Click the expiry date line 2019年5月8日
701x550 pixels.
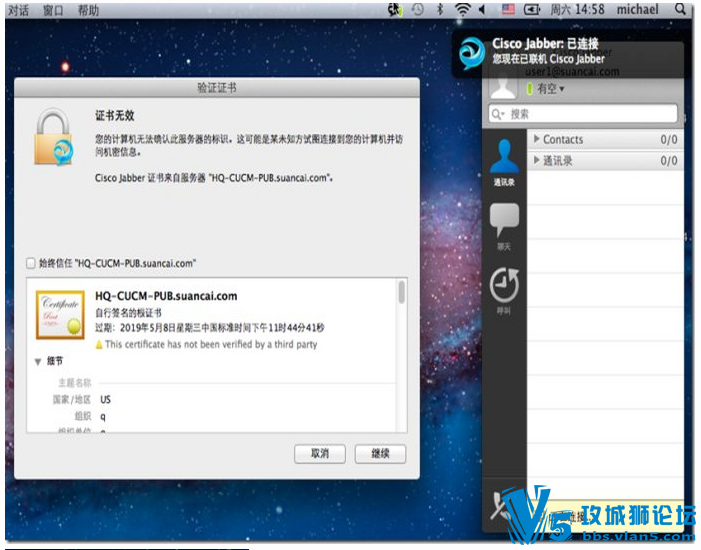(x=210, y=328)
